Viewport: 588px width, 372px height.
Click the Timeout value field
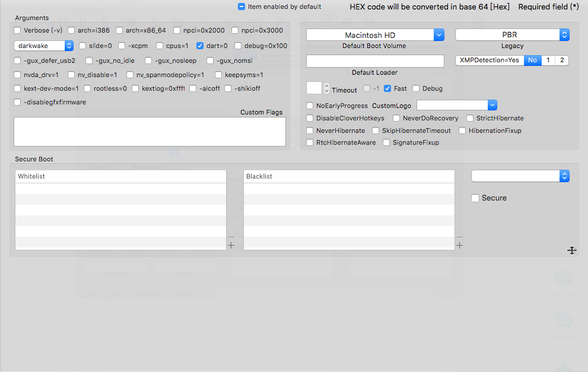[x=314, y=88]
